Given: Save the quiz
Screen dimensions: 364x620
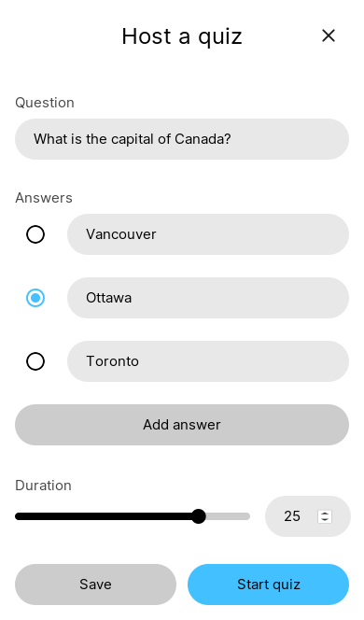Looking at the screenshot, I should [95, 585].
